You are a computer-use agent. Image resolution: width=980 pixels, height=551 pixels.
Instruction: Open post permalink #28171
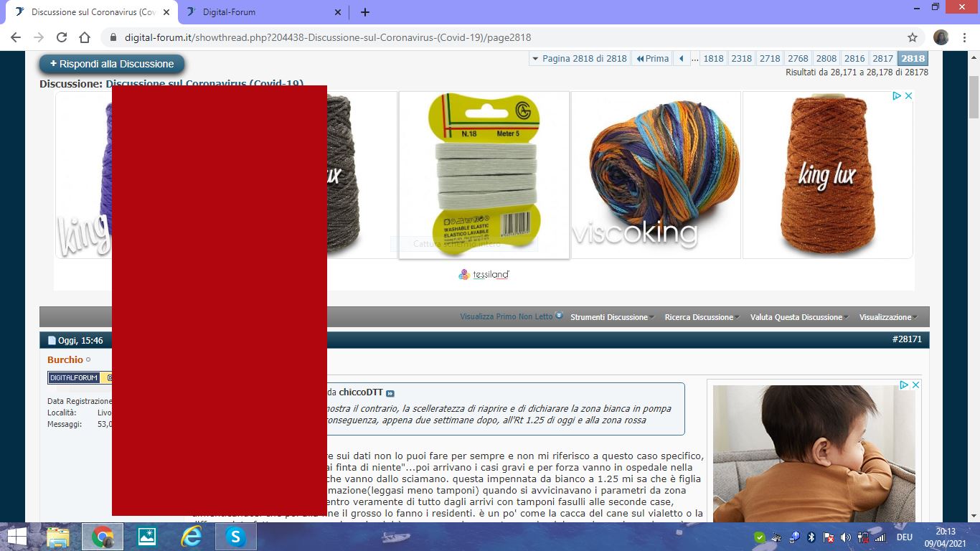pos(907,339)
